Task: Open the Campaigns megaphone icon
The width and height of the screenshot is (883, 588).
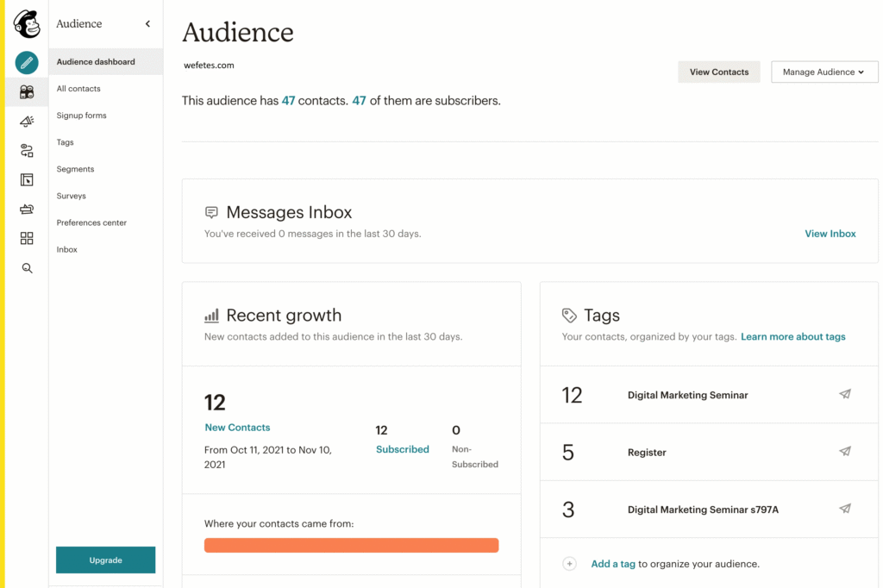Action: click(27, 122)
